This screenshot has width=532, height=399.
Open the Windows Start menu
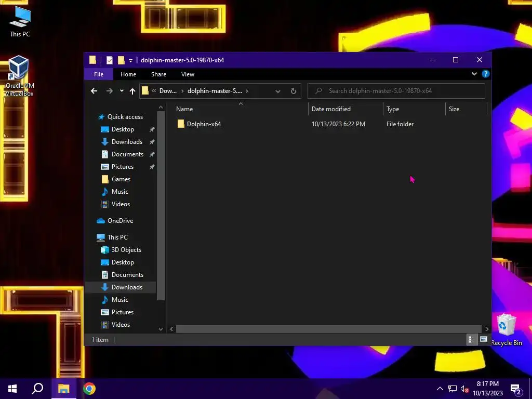[12, 389]
